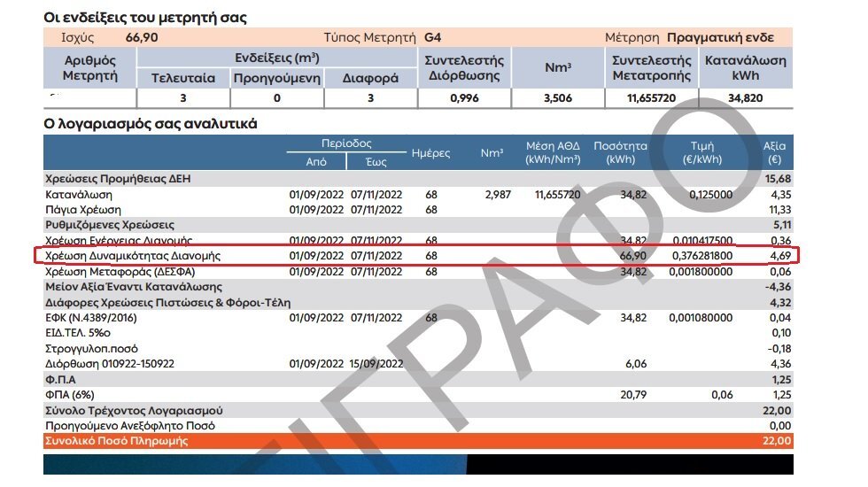868x487 pixels.
Task: Click the "Προηγούμενη" column header
Action: (276, 78)
